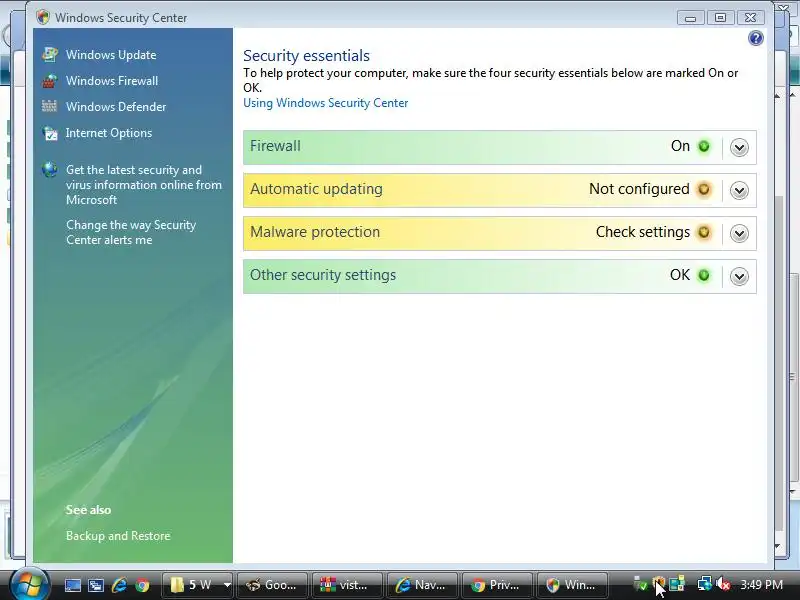Get latest security info from Microsoft
Viewport: 800px width, 600px height.
click(x=144, y=185)
